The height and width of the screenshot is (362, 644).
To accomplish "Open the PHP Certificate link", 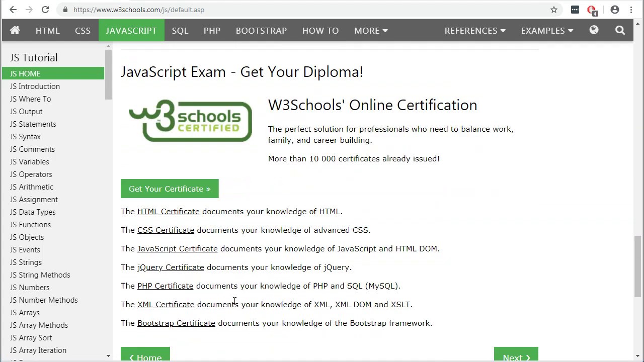I will coord(165,286).
